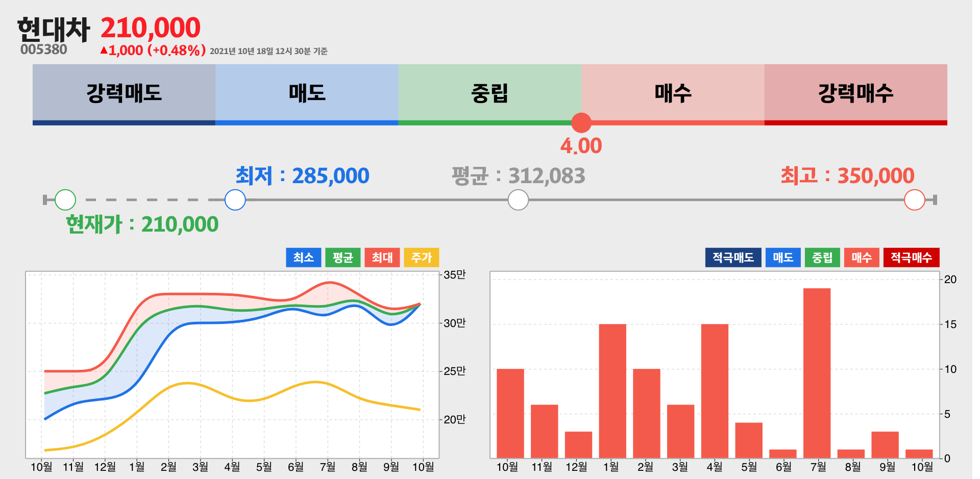Click the first 10월 bar in bar chart
The image size is (980, 479).
(510, 413)
